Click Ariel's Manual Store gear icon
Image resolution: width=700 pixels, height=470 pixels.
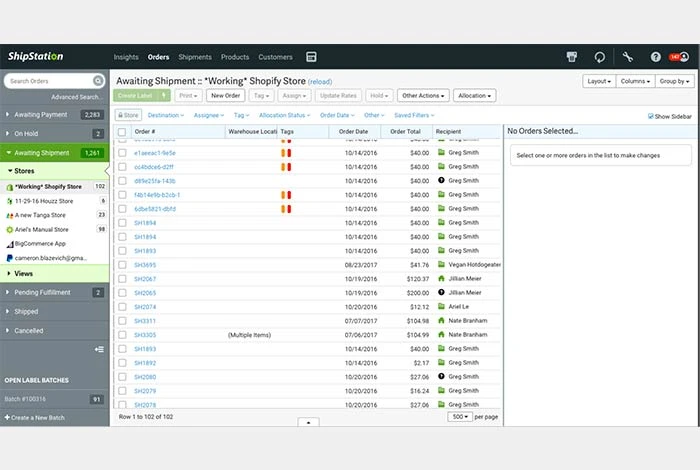[9, 230]
